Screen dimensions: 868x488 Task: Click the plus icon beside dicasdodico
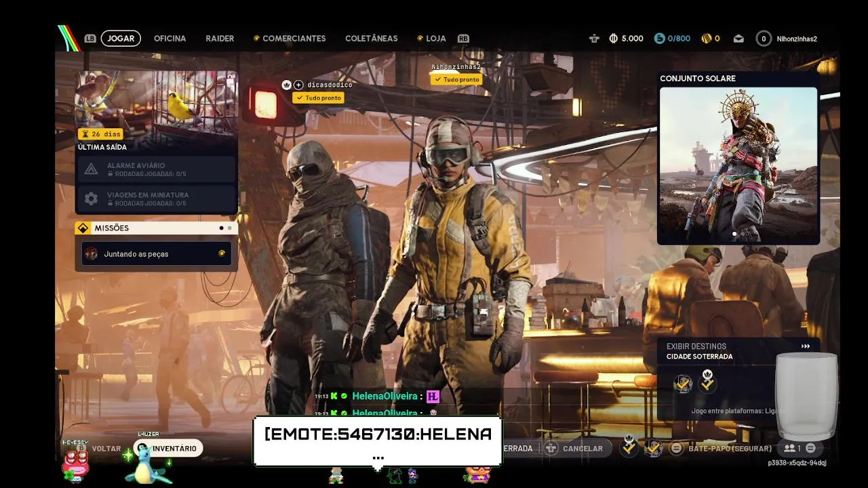click(298, 85)
